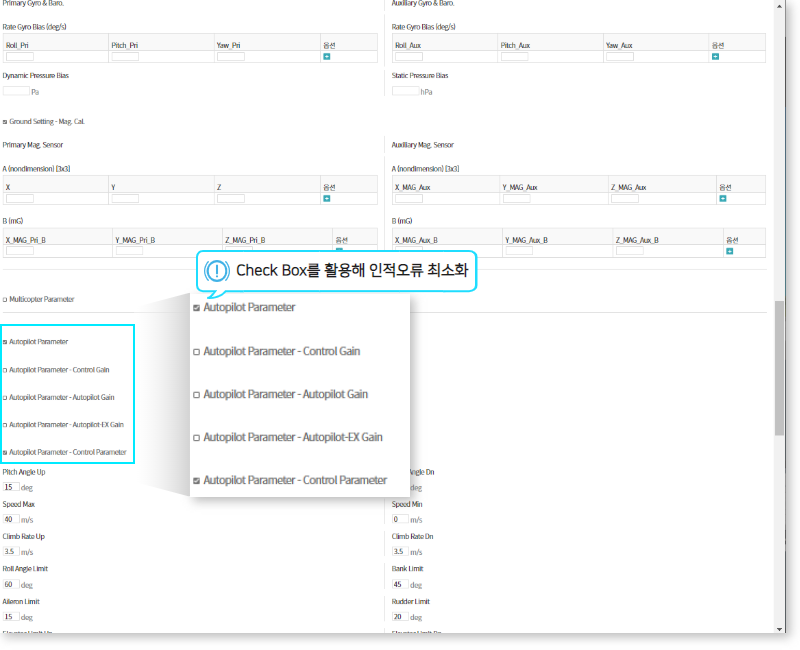The image size is (800, 650).
Task: Edit the Pitch Angle Up value 15
Action: coord(11,487)
